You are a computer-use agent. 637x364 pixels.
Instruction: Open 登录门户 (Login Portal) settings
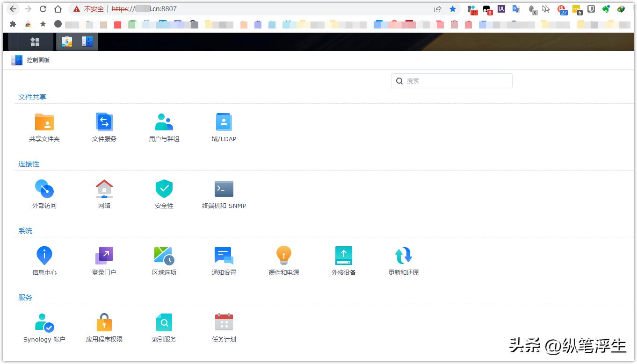pyautogui.click(x=104, y=259)
